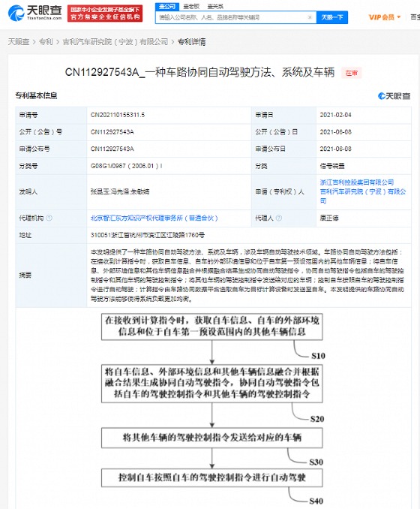Click address 310051浙江省杭州市滨江区
The image size is (420, 509).
pyautogui.click(x=148, y=235)
